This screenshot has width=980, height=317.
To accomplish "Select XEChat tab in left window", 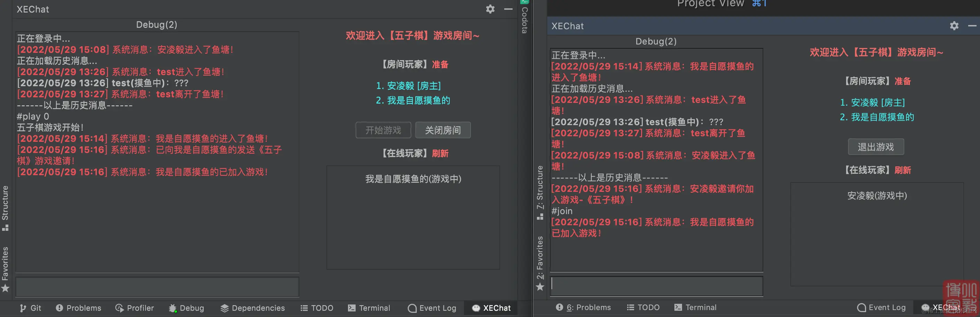I will coord(491,308).
